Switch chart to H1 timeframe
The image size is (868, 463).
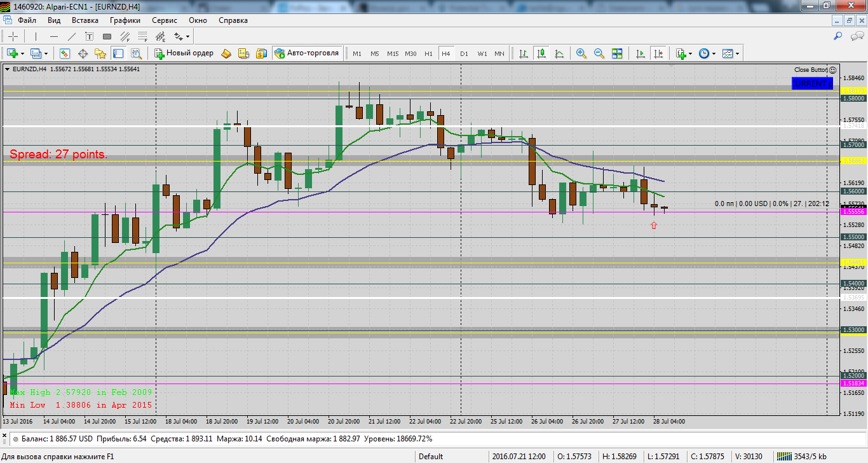point(428,53)
